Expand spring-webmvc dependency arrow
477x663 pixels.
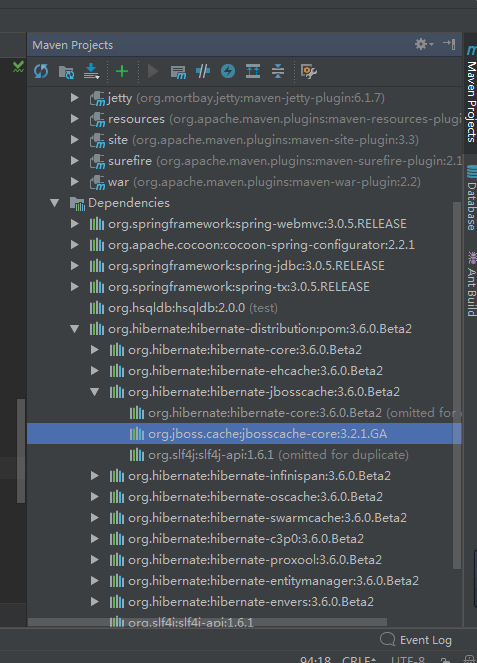point(75,224)
